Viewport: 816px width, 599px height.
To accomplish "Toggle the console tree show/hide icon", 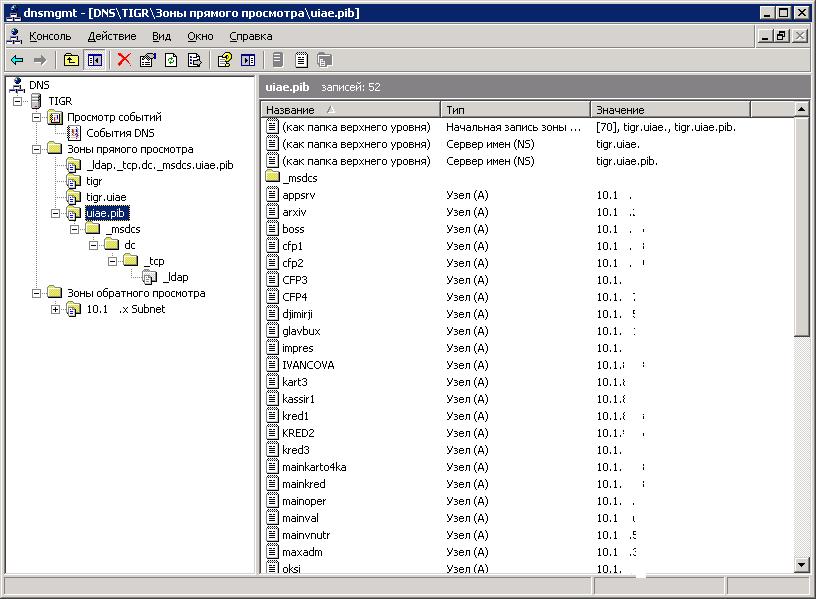I will tap(94, 60).
